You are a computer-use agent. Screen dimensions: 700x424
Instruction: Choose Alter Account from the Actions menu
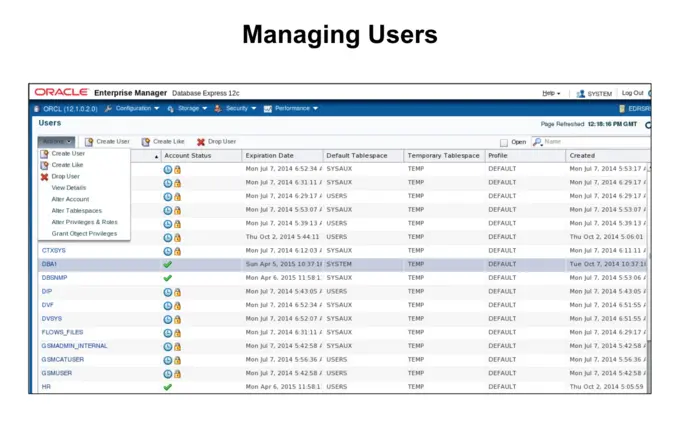[x=70, y=200]
